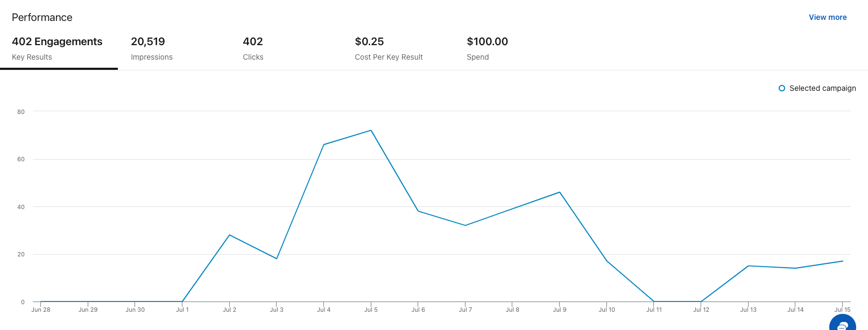Open the $100.00 Spend metric tab
The image size is (868, 330).
click(x=487, y=48)
